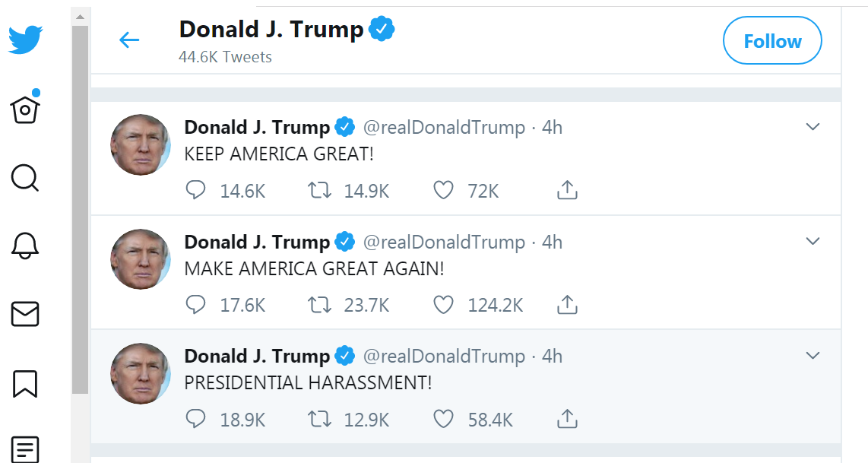The image size is (868, 463).
Task: Reply to the KEEP AMERICA GREAT tweet
Action: click(195, 190)
